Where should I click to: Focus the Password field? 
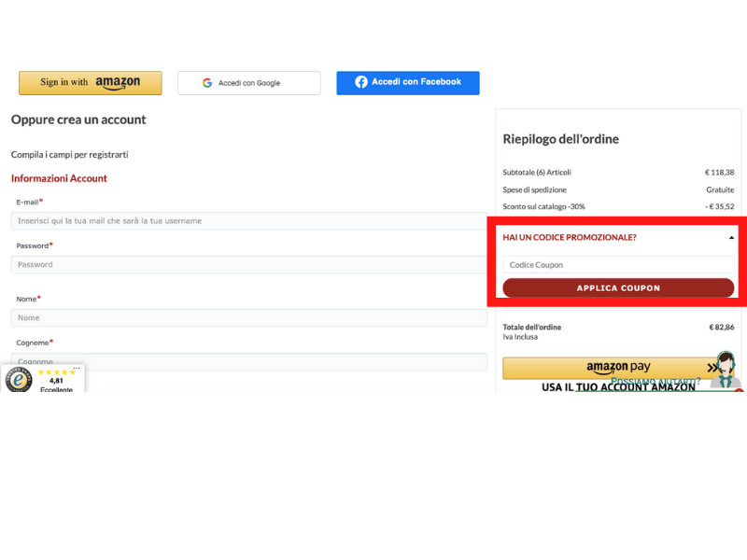[x=248, y=265]
